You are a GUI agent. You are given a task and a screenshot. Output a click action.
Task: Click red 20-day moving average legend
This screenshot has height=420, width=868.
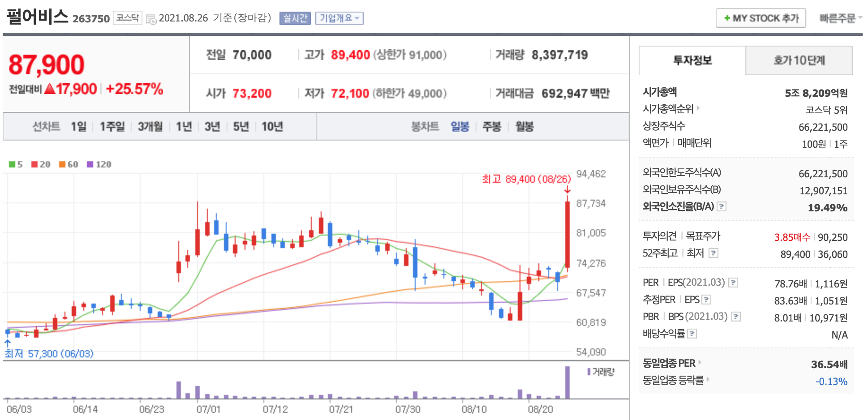click(41, 164)
